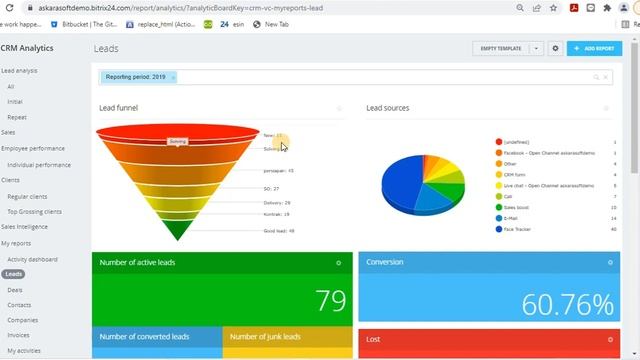The width and height of the screenshot is (640, 360).
Task: Click the Add Report button
Action: tap(594, 49)
